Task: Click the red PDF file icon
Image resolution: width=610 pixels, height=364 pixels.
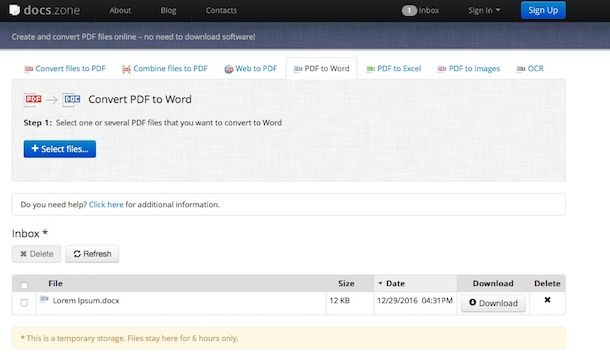Action: point(33,100)
